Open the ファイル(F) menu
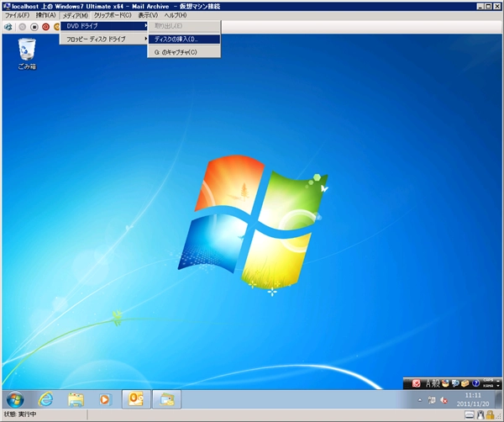Image resolution: width=504 pixels, height=422 pixels. (18, 15)
